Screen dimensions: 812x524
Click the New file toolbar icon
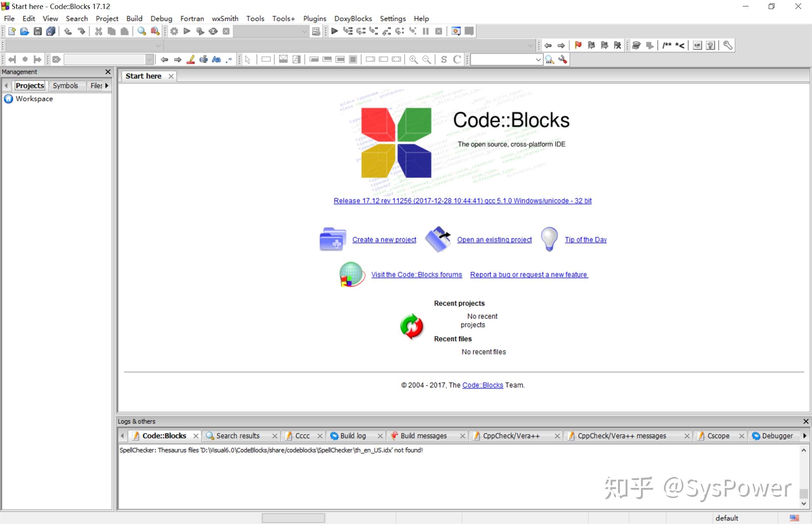click(x=12, y=31)
